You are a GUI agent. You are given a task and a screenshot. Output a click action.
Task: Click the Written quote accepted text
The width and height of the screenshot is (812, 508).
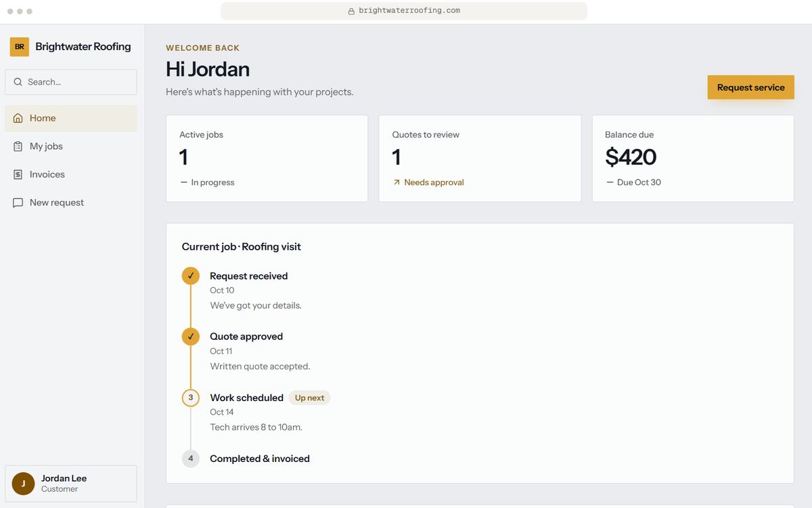[260, 366]
